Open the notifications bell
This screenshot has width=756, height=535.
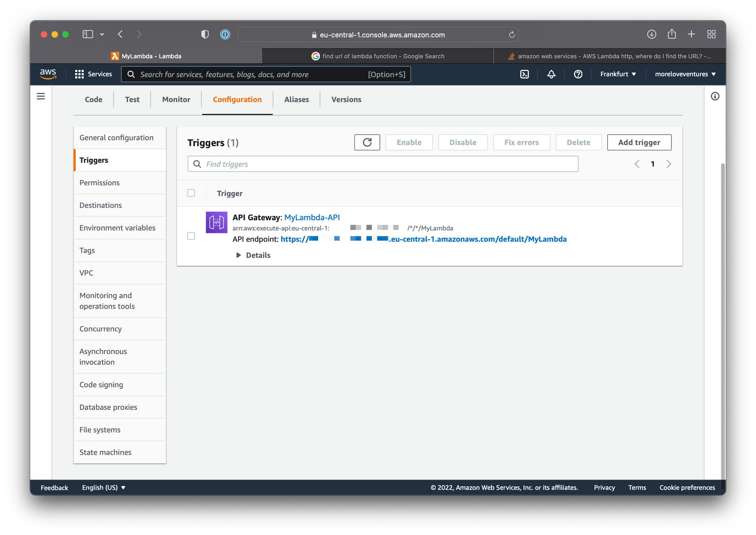click(551, 74)
